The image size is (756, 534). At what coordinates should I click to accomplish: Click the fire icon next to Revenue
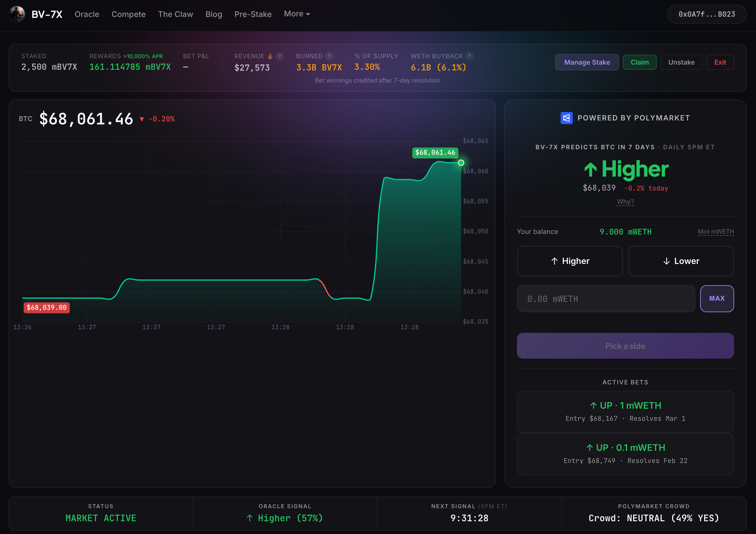270,56
